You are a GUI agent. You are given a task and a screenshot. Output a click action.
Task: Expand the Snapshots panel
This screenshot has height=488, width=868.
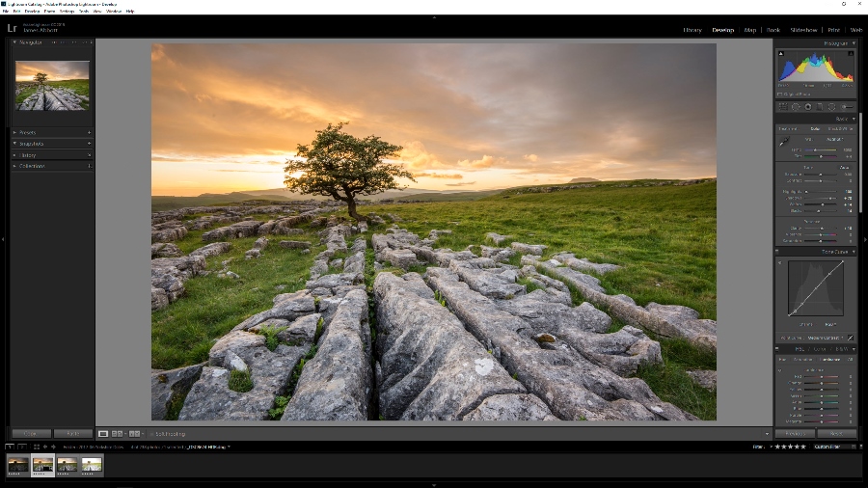[x=31, y=144]
